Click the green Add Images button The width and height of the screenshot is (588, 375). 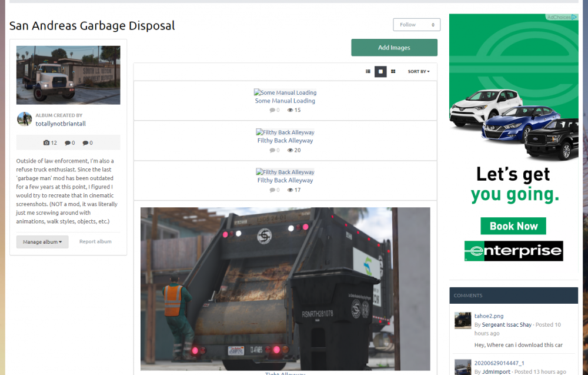pyautogui.click(x=394, y=48)
